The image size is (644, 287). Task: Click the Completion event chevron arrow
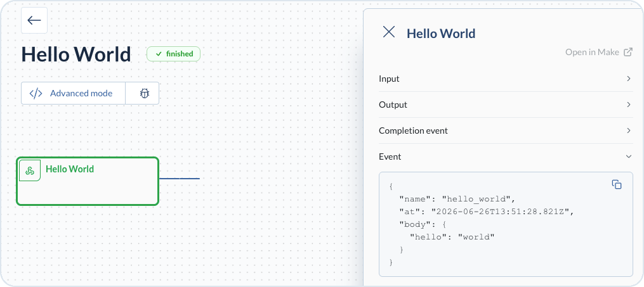coord(628,131)
